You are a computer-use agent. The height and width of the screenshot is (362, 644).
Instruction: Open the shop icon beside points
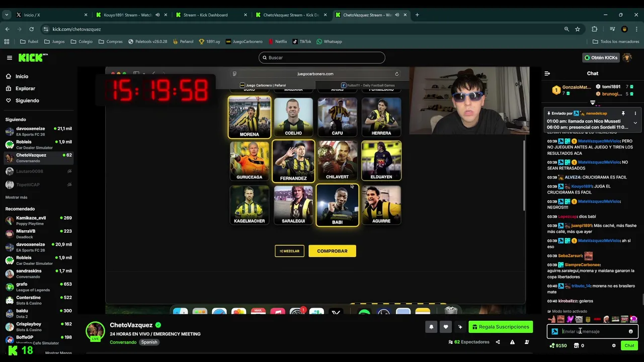point(577,346)
